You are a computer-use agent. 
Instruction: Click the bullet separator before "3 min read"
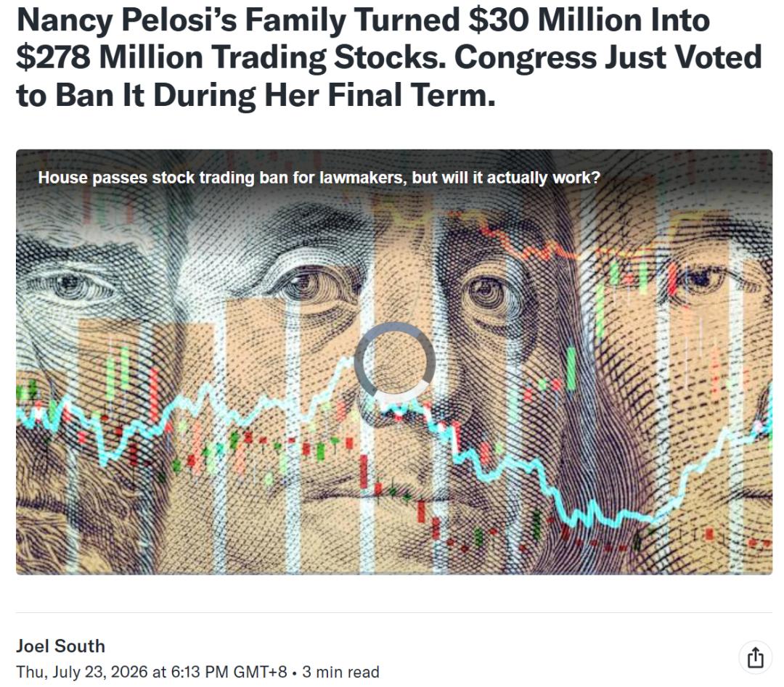(x=295, y=672)
